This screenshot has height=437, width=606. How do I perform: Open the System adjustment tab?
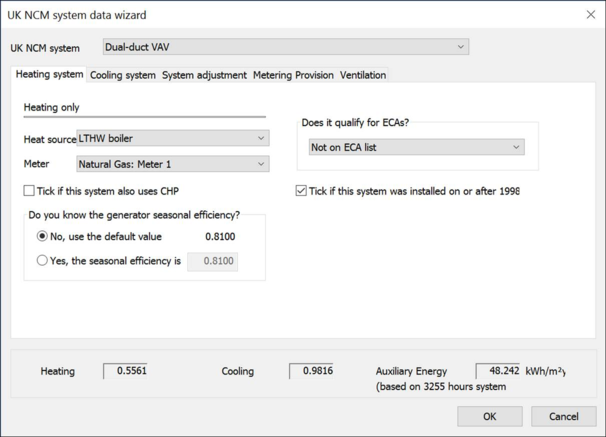pyautogui.click(x=204, y=75)
